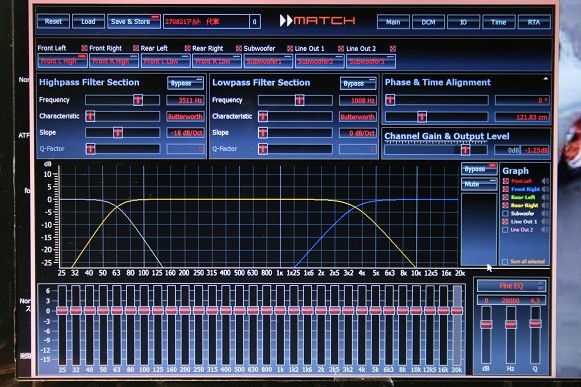581x387 pixels.
Task: Enable Subwoofer checkbox in Graph panel
Action: tap(505, 214)
